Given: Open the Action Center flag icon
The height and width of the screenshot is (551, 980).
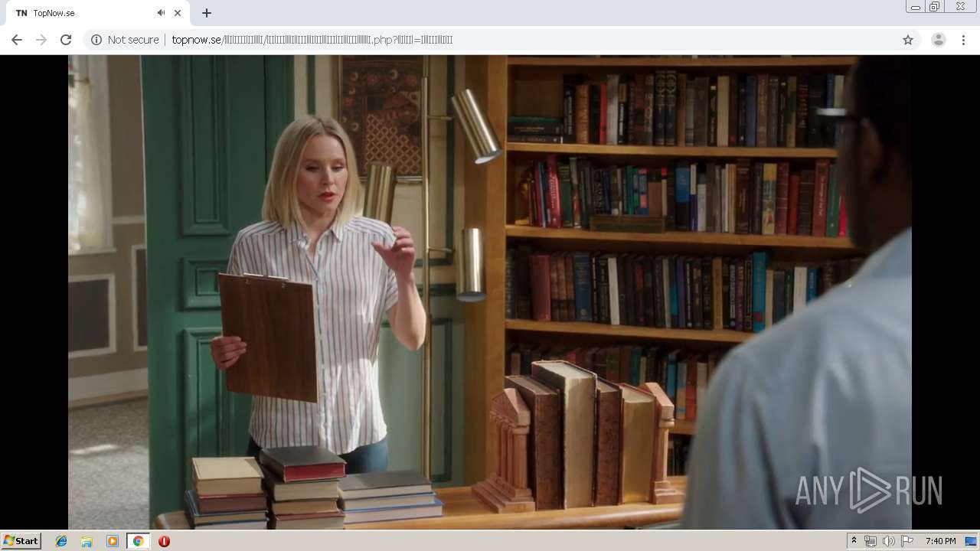Looking at the screenshot, I should tap(906, 541).
